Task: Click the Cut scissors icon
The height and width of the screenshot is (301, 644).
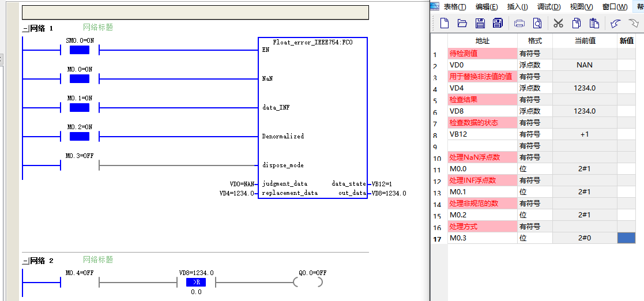Action: coord(558,23)
